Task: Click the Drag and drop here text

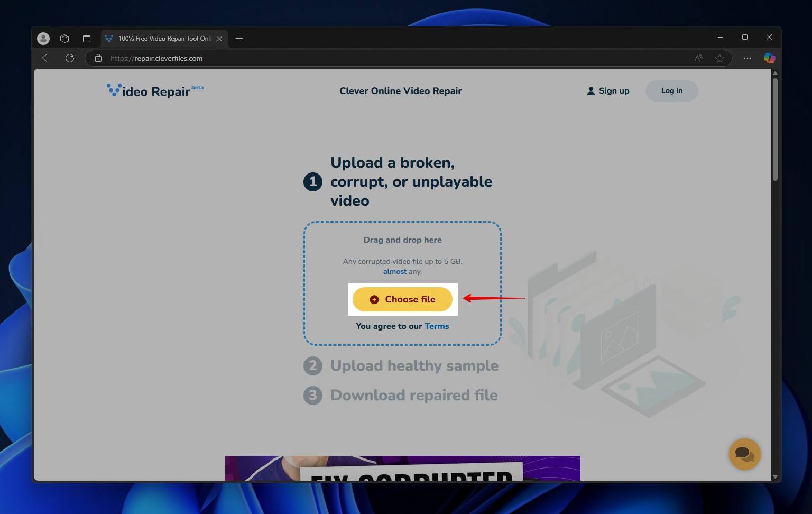Action: point(402,240)
